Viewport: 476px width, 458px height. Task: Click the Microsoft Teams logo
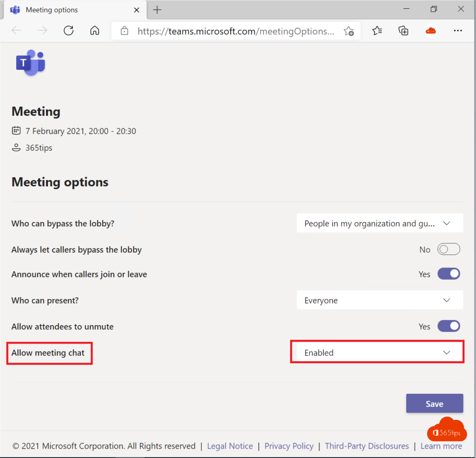pyautogui.click(x=30, y=63)
